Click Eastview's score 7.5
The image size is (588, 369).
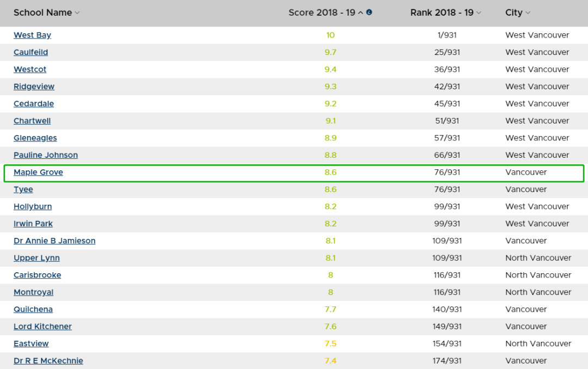tap(330, 344)
